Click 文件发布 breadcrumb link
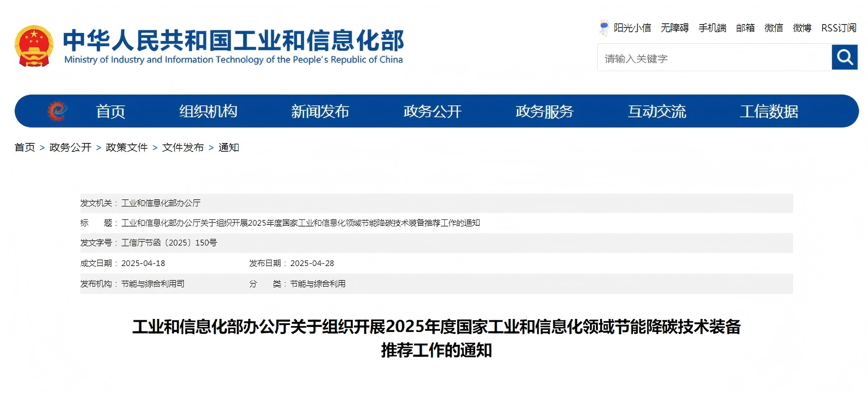868x393 pixels. (183, 147)
